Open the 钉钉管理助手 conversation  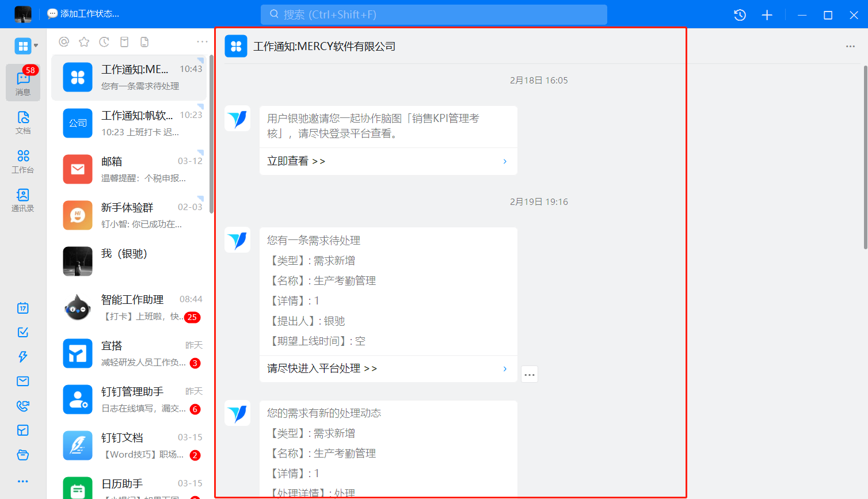tap(129, 399)
